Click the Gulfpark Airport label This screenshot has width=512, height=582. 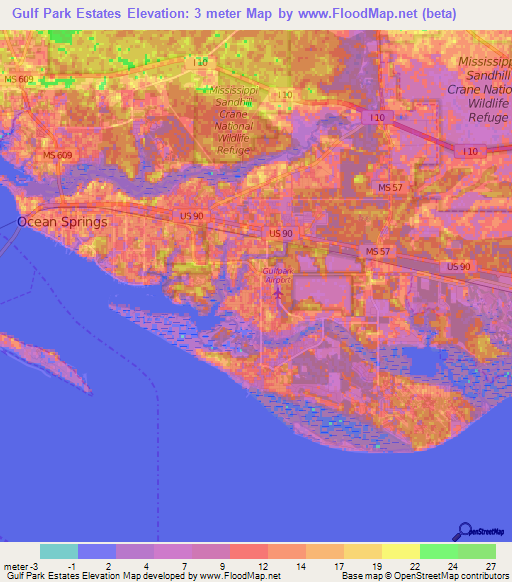point(278,275)
